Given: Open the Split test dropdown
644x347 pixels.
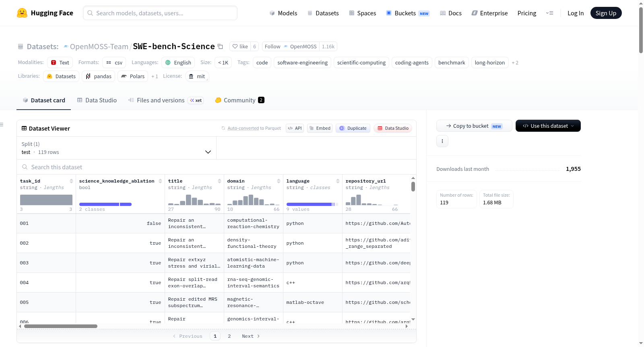Looking at the screenshot, I should tap(116, 148).
